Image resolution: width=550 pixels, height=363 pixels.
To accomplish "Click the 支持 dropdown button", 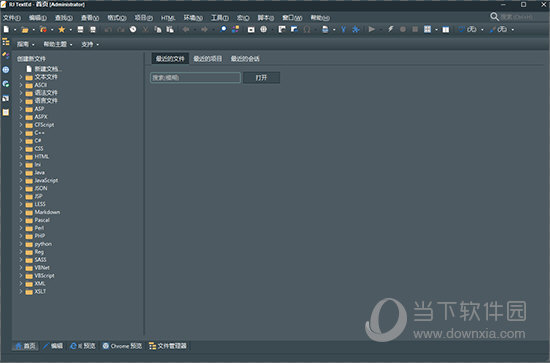I will 90,44.
